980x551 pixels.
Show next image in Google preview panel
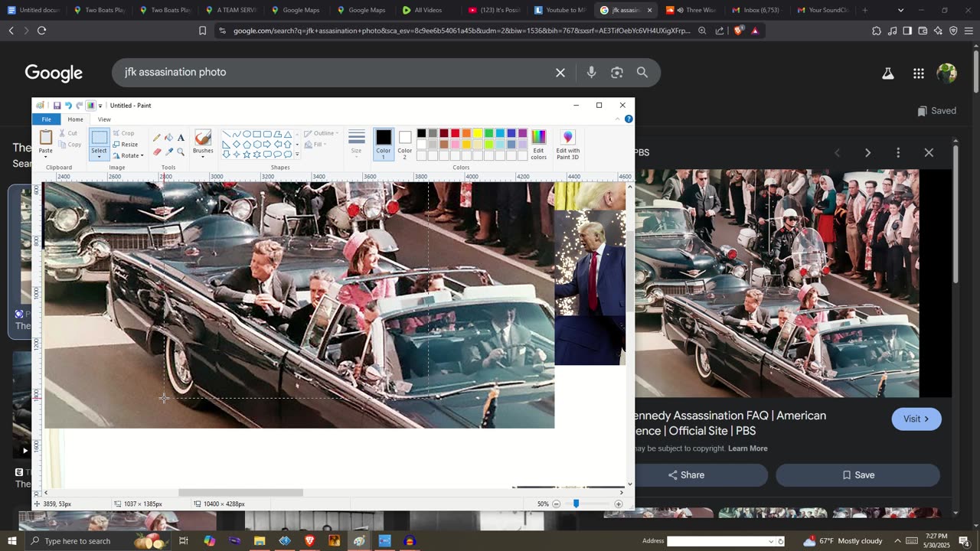[x=867, y=152]
